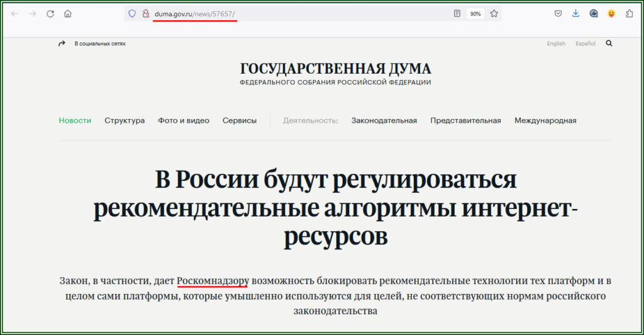Open the Новости menu item
Image resolution: width=644 pixels, height=335 pixels.
tap(75, 120)
